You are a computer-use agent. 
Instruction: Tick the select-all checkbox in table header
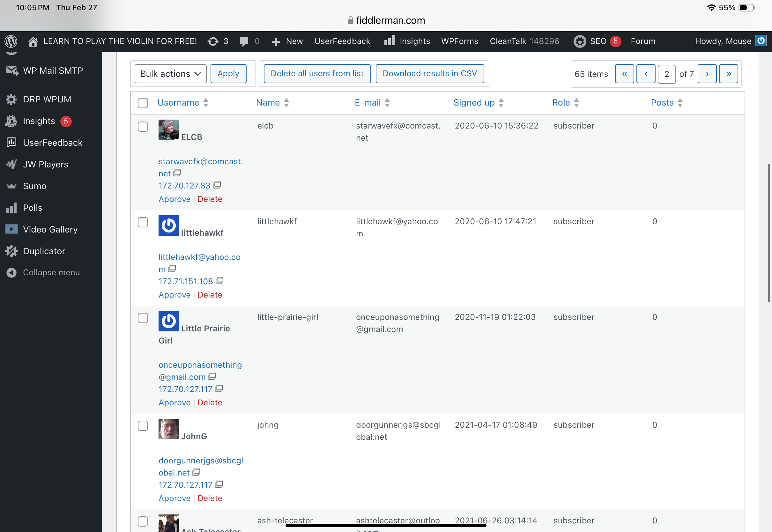click(143, 103)
